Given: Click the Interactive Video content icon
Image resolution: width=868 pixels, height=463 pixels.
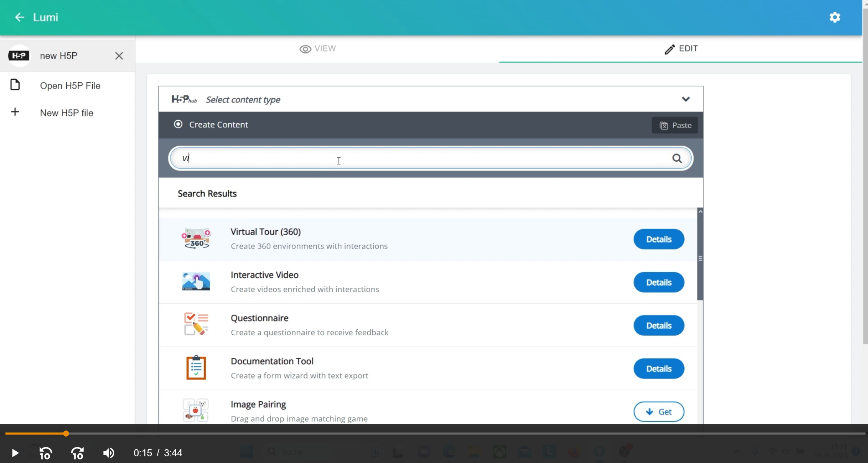Looking at the screenshot, I should [x=196, y=282].
